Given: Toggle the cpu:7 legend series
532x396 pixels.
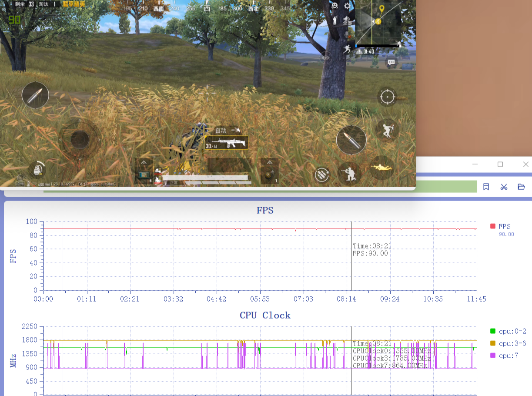Looking at the screenshot, I should [x=504, y=356].
